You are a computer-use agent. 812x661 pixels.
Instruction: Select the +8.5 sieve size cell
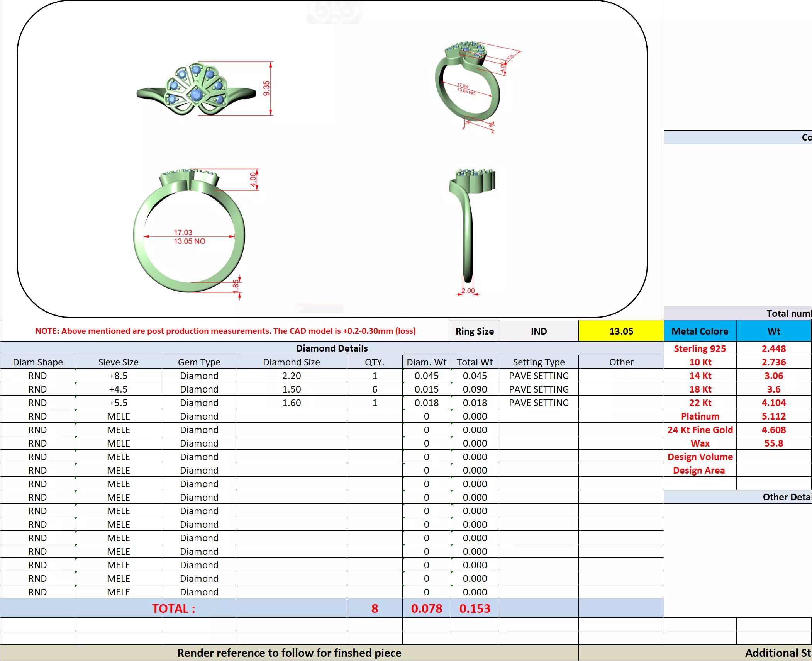pyautogui.click(x=118, y=376)
